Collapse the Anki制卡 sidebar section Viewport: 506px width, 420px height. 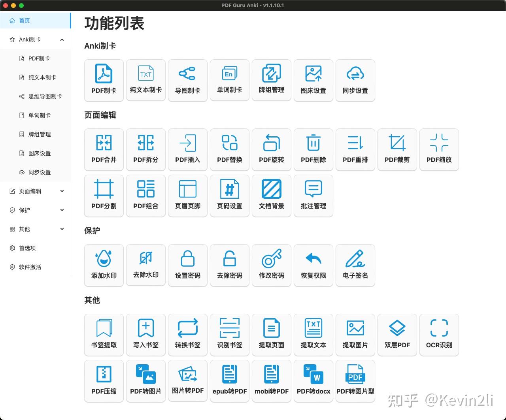click(36, 39)
